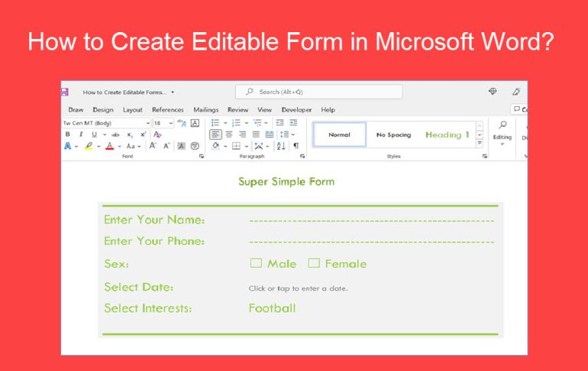
Task: Click the text highlight color button
Action: point(89,146)
